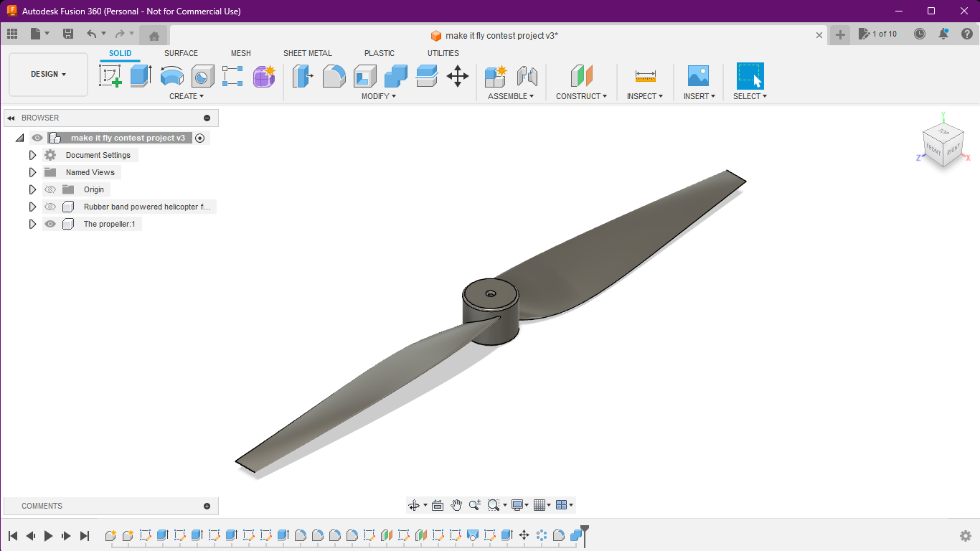This screenshot has height=551, width=980.
Task: Select the Create Sketch tool
Action: click(x=110, y=75)
